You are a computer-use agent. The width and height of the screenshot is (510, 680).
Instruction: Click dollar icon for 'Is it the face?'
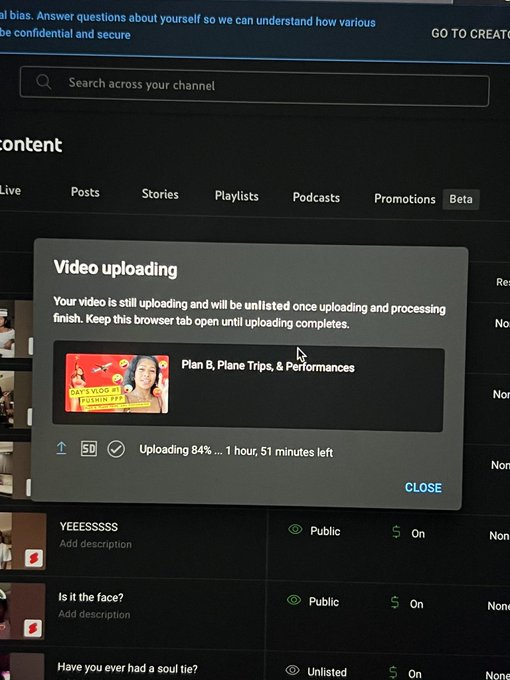point(395,602)
